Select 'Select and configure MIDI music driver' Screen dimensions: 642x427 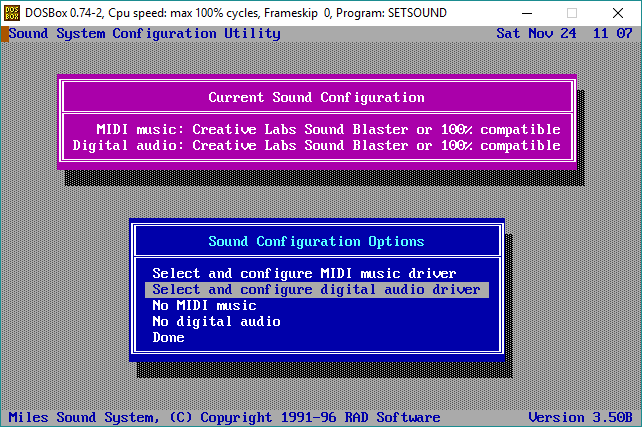tap(304, 273)
